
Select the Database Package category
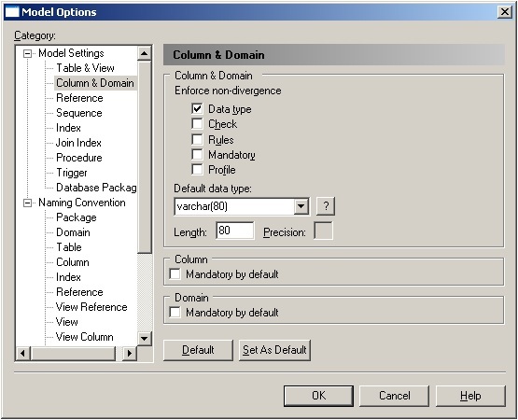tap(96, 188)
